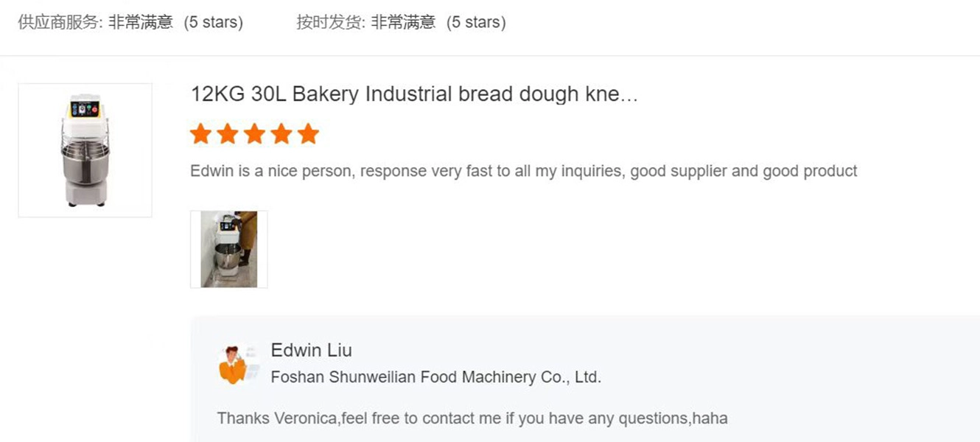This screenshot has height=442, width=980.
Task: Select the third orange rating star
Action: coord(254,134)
